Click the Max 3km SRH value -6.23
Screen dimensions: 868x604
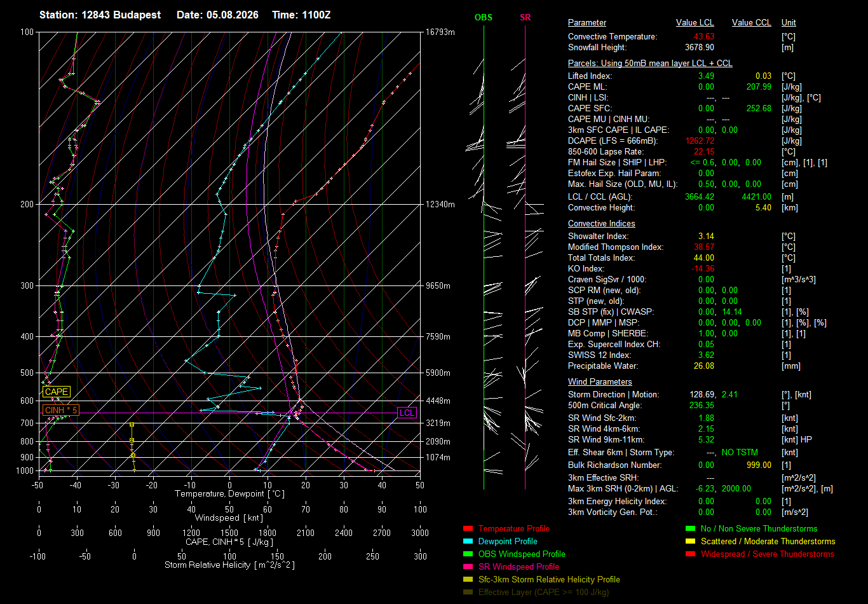coord(705,488)
